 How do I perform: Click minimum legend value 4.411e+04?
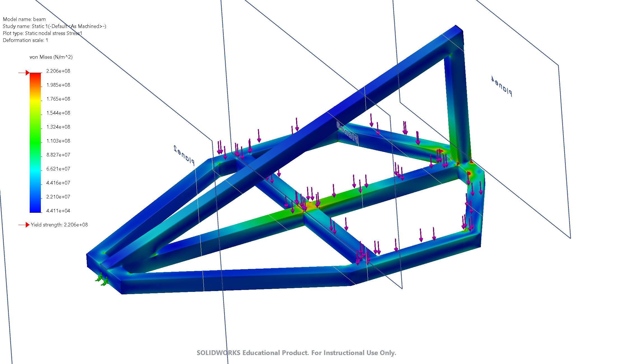58,211
